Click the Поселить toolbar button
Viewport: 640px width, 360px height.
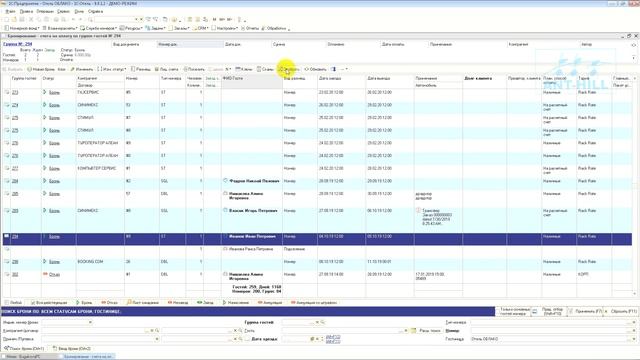click(194, 69)
